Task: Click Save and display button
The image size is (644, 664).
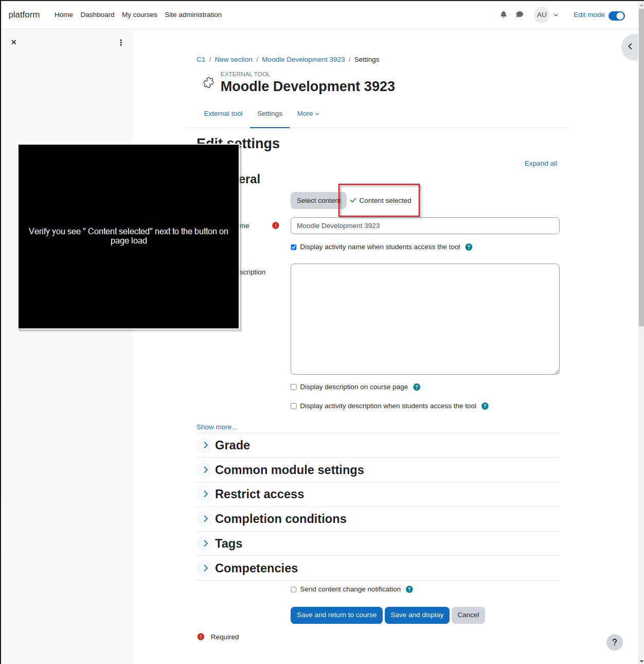Action: (x=417, y=615)
